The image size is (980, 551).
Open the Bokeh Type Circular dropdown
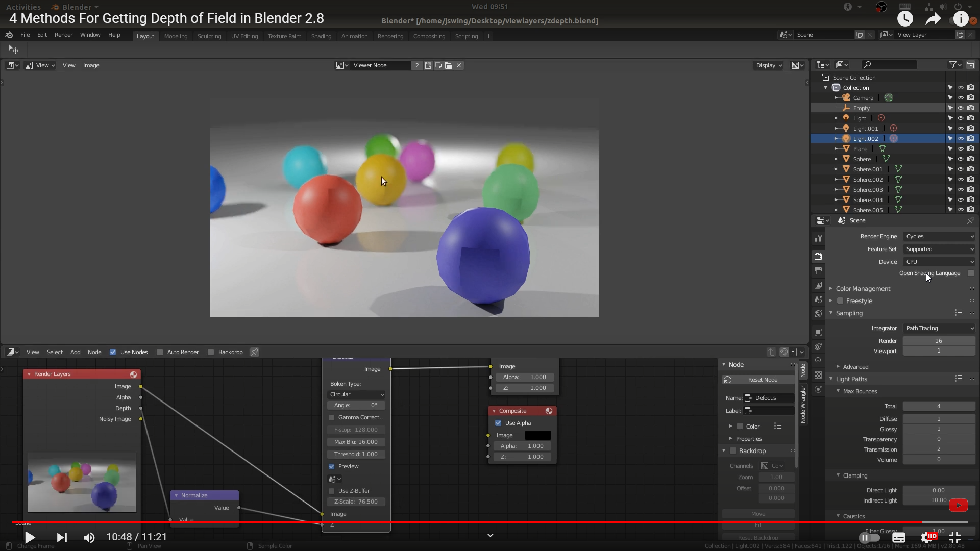(356, 394)
